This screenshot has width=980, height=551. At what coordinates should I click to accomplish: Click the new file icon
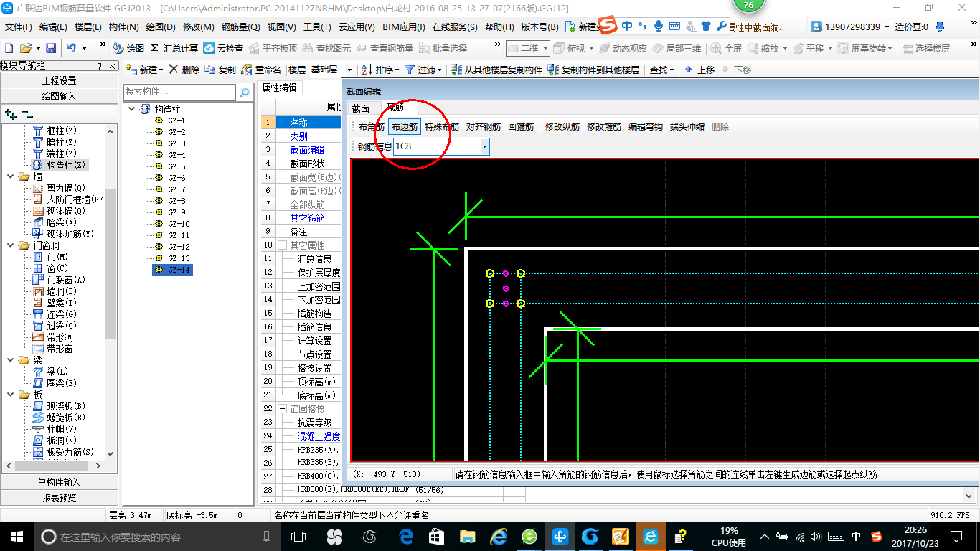[x=9, y=48]
